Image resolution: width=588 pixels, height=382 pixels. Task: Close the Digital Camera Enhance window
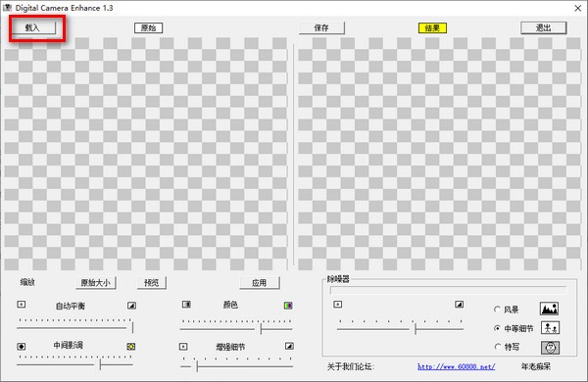[578, 8]
